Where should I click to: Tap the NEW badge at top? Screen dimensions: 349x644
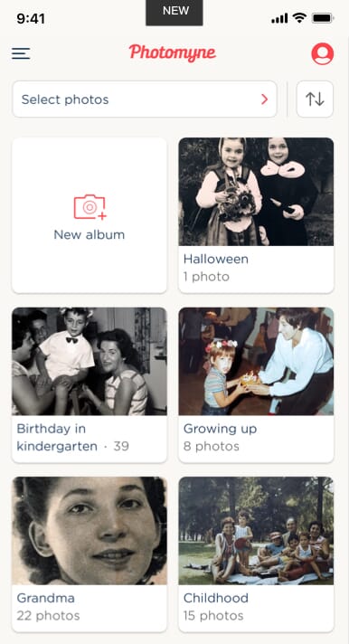tap(174, 13)
